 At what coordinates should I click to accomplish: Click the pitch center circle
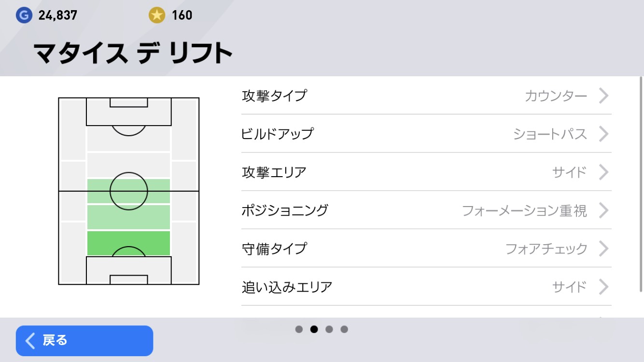click(x=128, y=191)
